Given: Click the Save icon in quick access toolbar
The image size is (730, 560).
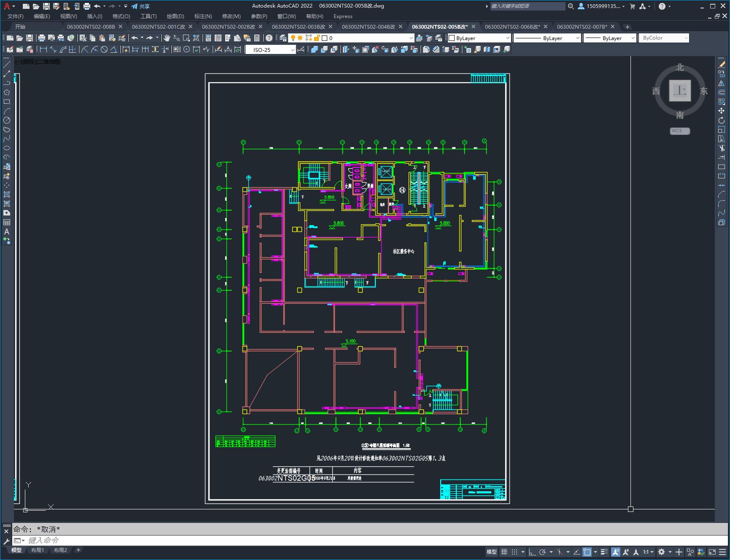Looking at the screenshot, I should pos(46,6).
